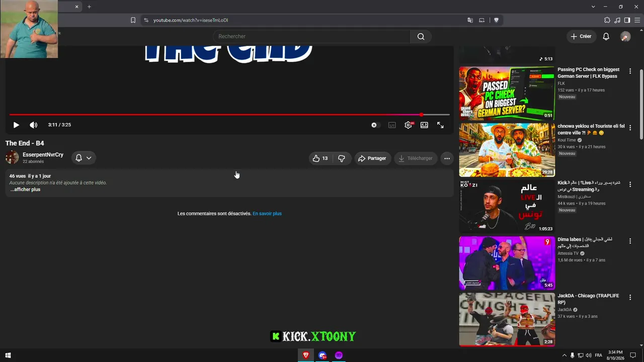Screen dimensions: 644x362
Task: Like the video with the thumbs-up button
Action: (x=320, y=158)
